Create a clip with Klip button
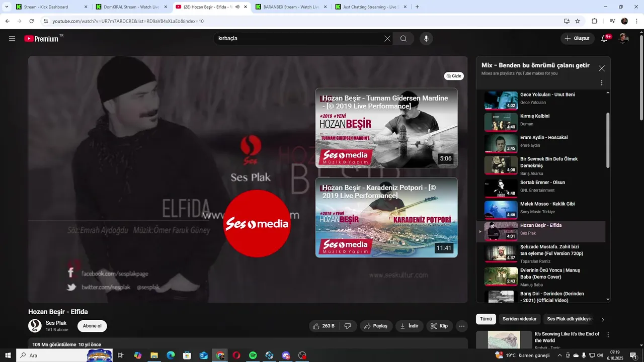This screenshot has width=644, height=362. pyautogui.click(x=440, y=326)
